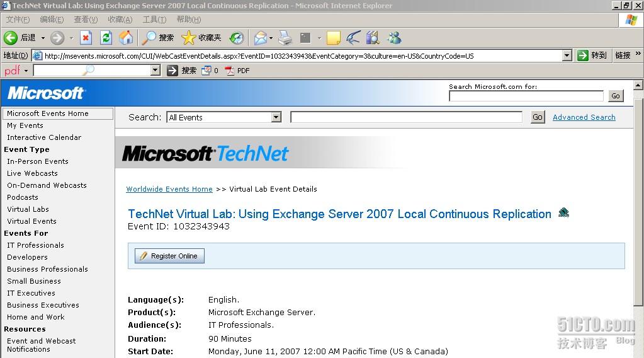Click the 转到 Go button
Screen dimensions: 644x358
point(592,55)
